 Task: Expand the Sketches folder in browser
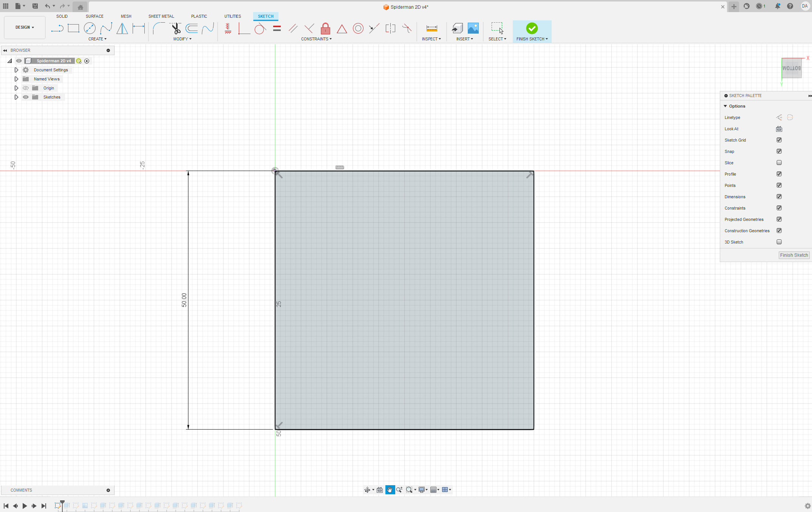16,97
